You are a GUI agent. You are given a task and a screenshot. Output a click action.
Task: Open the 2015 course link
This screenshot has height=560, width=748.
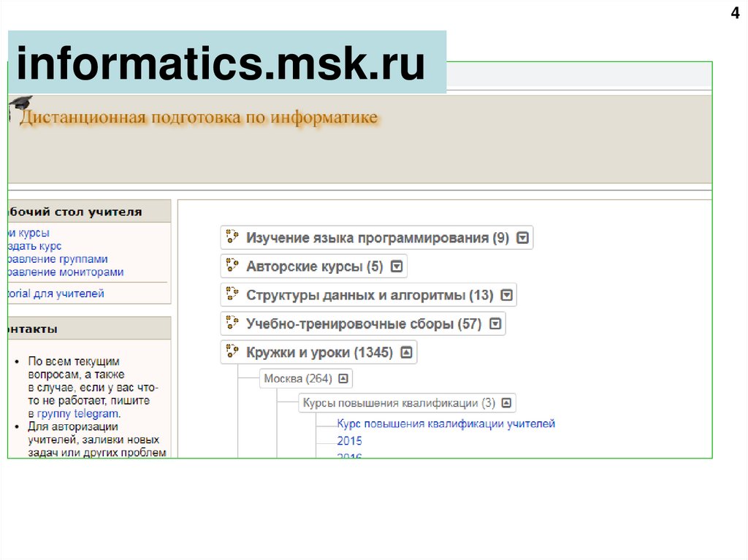(x=349, y=441)
